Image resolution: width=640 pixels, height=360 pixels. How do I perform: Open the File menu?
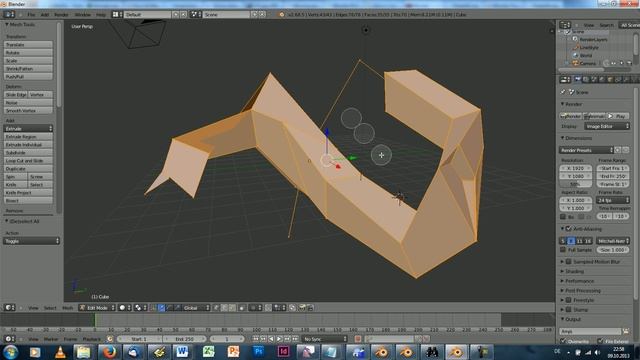click(31, 15)
